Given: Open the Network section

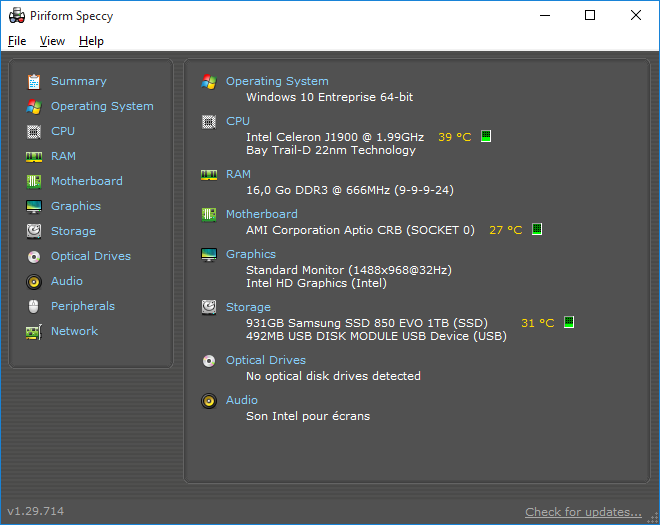Looking at the screenshot, I should 75,331.
